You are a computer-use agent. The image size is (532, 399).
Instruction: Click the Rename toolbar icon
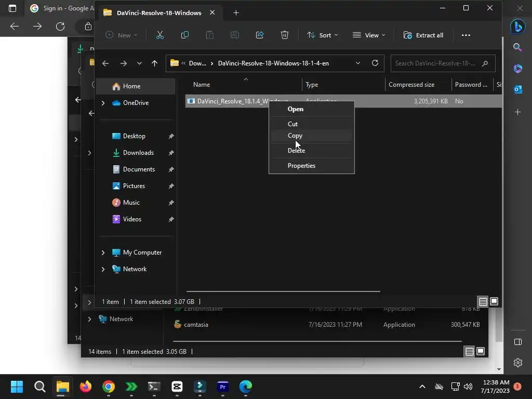[235, 35]
